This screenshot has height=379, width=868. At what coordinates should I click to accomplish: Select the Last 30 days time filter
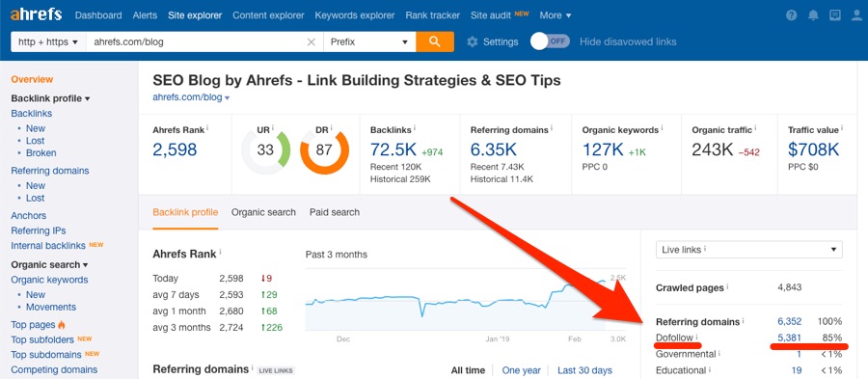click(x=584, y=370)
